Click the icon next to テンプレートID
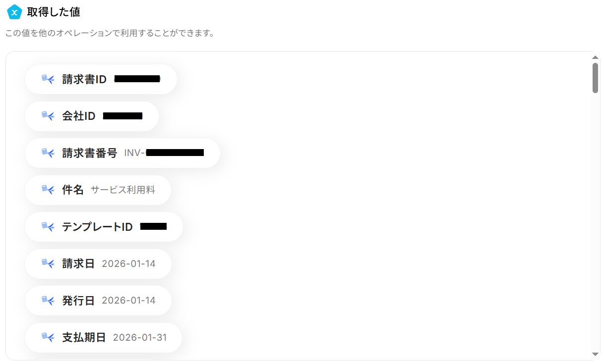Image resolution: width=604 pixels, height=364 pixels. 48,227
